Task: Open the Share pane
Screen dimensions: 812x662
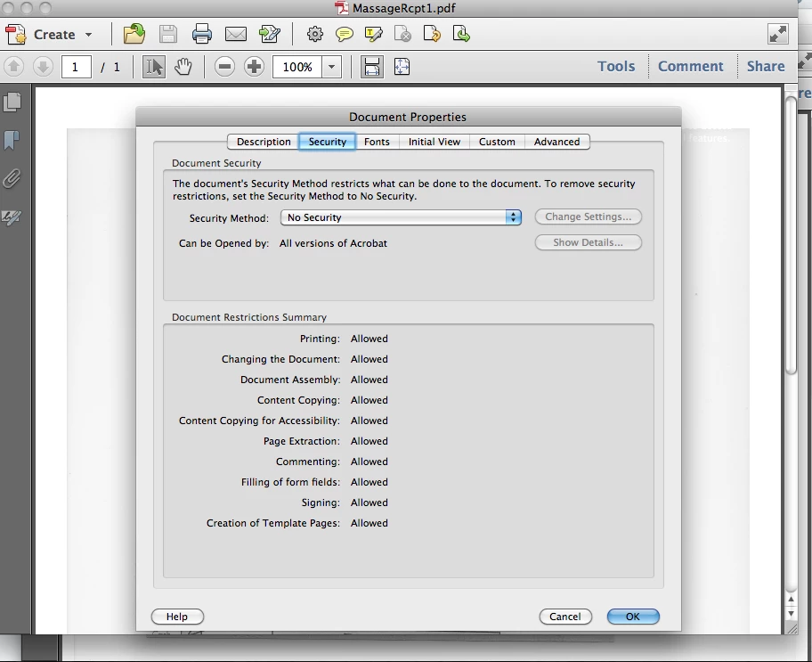Action: click(x=766, y=66)
